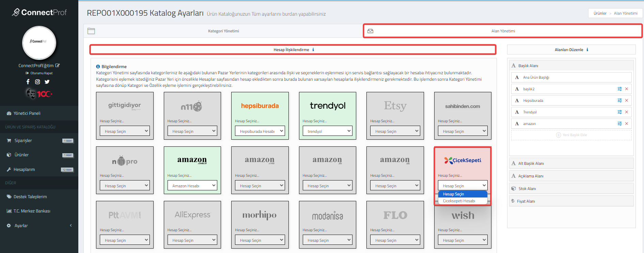Click the folder icon on Kategori Yönetimi tab

point(91,31)
